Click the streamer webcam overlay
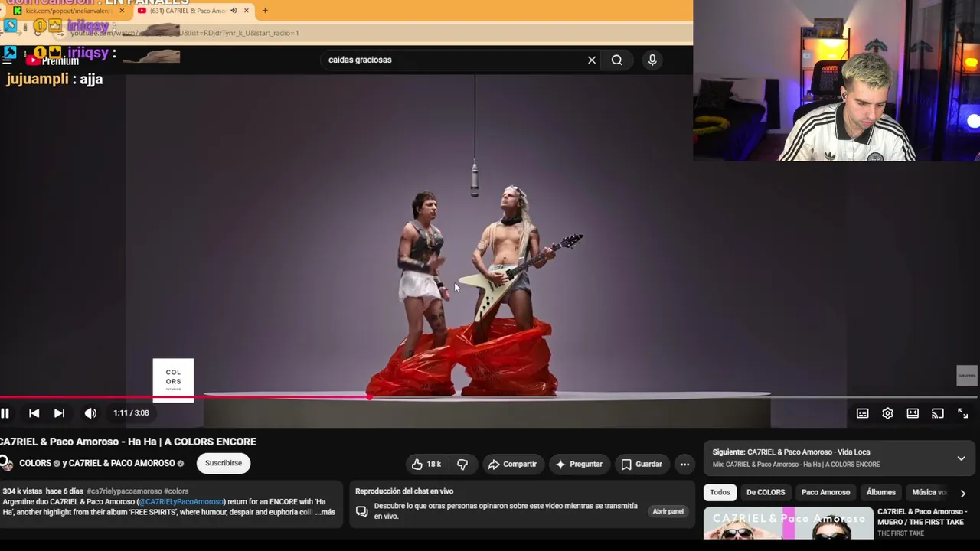The width and height of the screenshot is (980, 551). pyautogui.click(x=836, y=80)
